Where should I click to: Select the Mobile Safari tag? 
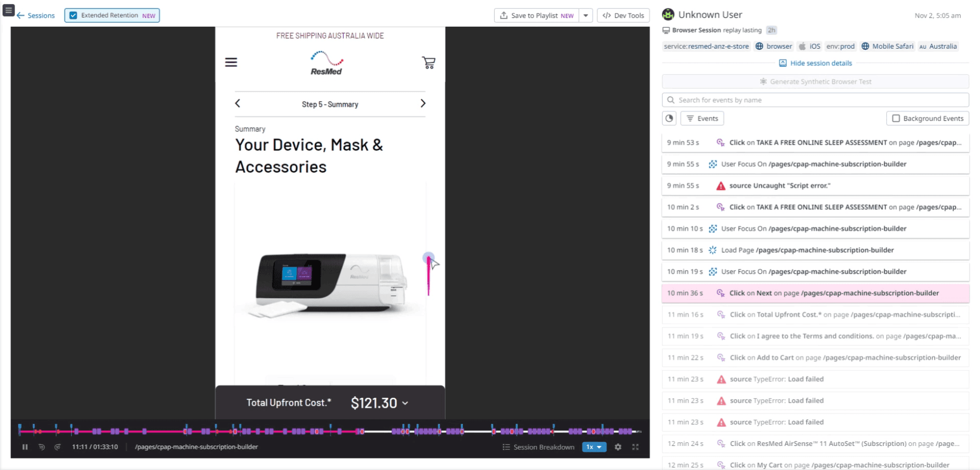pos(887,47)
